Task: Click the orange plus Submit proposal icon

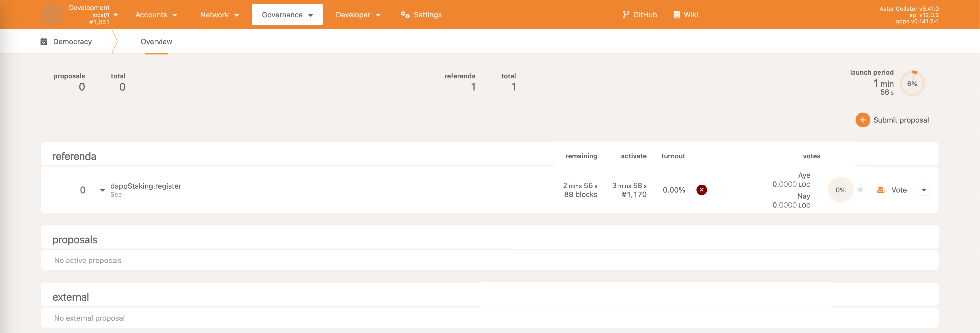Action: click(x=862, y=120)
